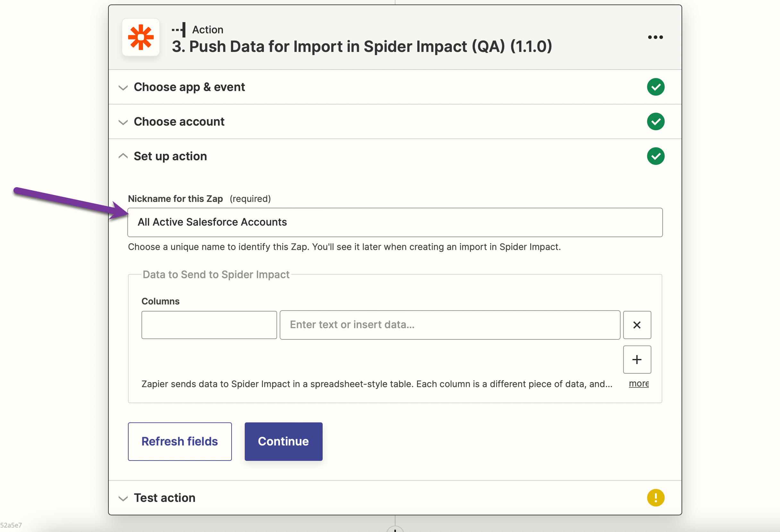Click the step title Push Data for Import
Image resolution: width=780 pixels, height=532 pixels.
click(362, 46)
